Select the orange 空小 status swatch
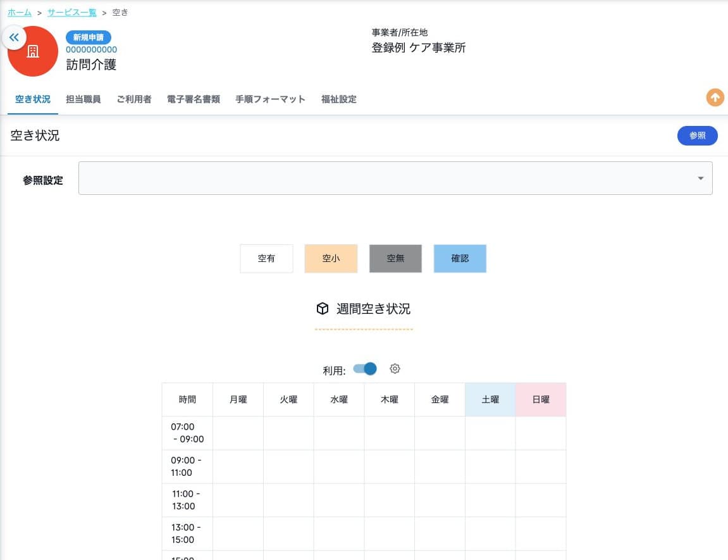The width and height of the screenshot is (728, 560). (x=331, y=259)
